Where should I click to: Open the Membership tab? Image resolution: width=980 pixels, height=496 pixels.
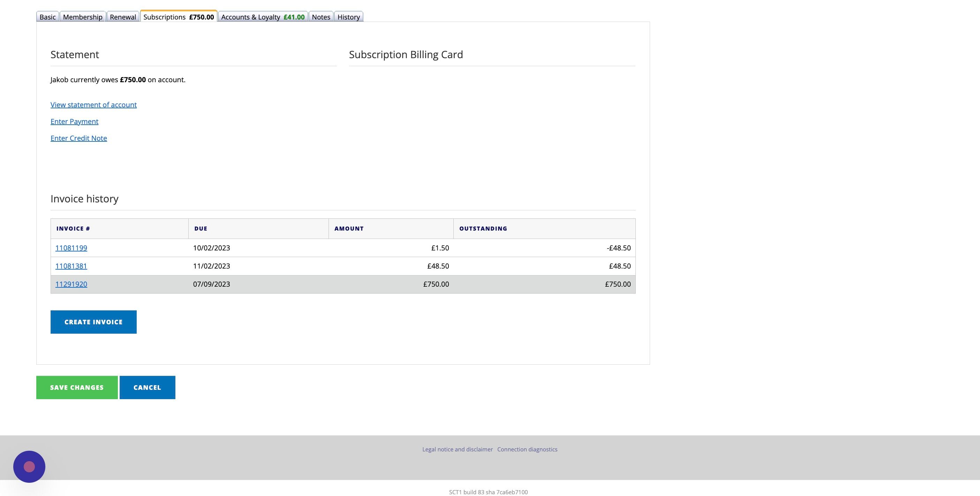click(x=83, y=17)
